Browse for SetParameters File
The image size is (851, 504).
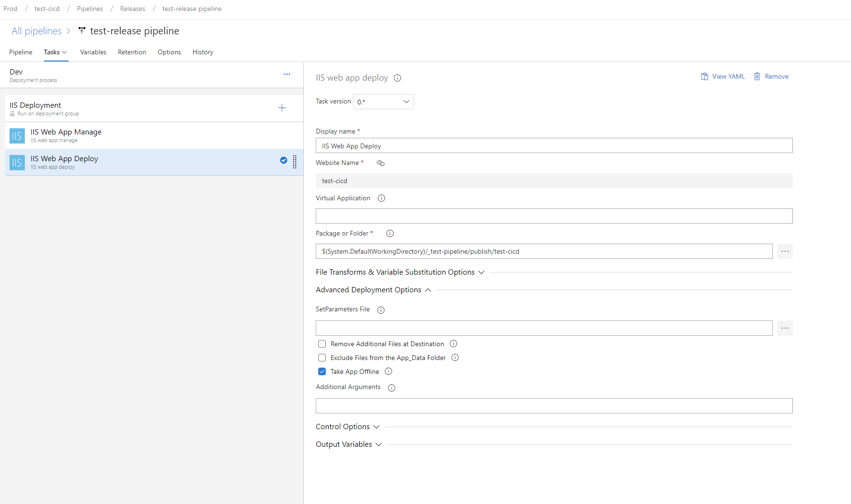[x=785, y=328]
